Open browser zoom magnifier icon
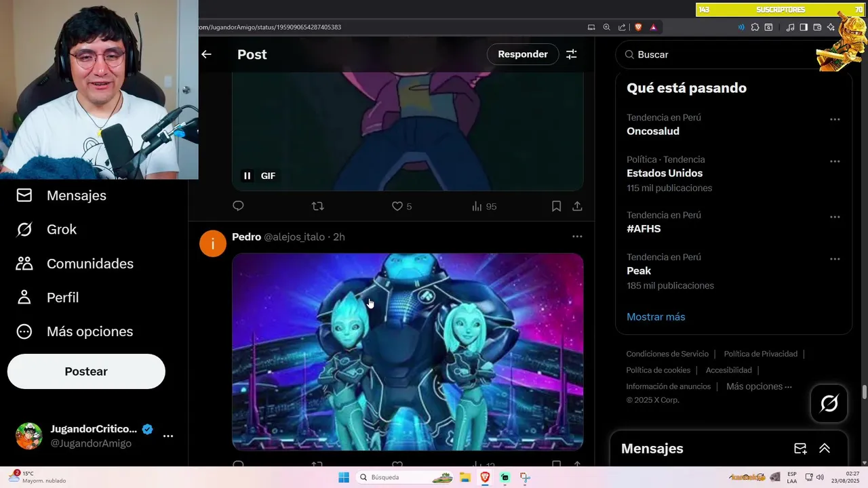 (606, 27)
